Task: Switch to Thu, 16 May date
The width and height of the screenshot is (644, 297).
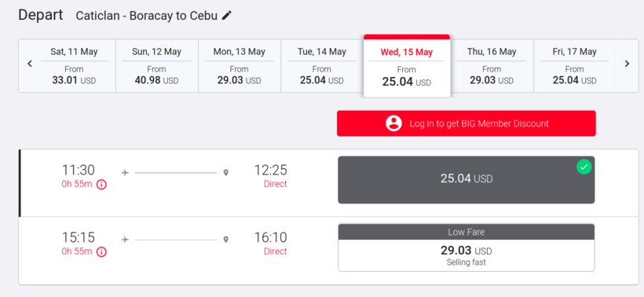Action: [x=492, y=66]
